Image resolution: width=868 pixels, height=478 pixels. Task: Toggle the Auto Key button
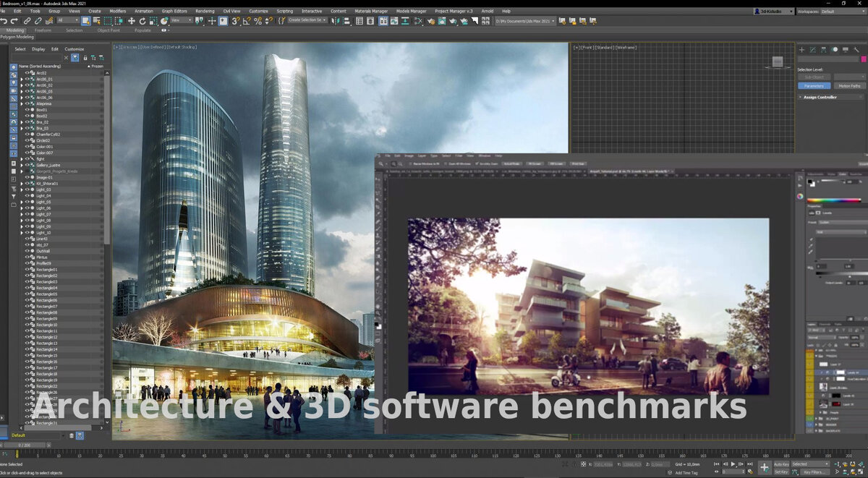pos(781,464)
